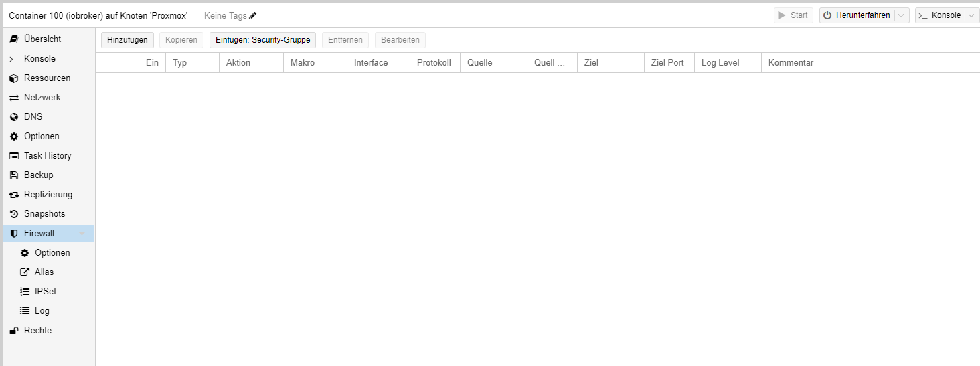Click the Backup floppy disk icon
The width and height of the screenshot is (980, 366).
[13, 175]
